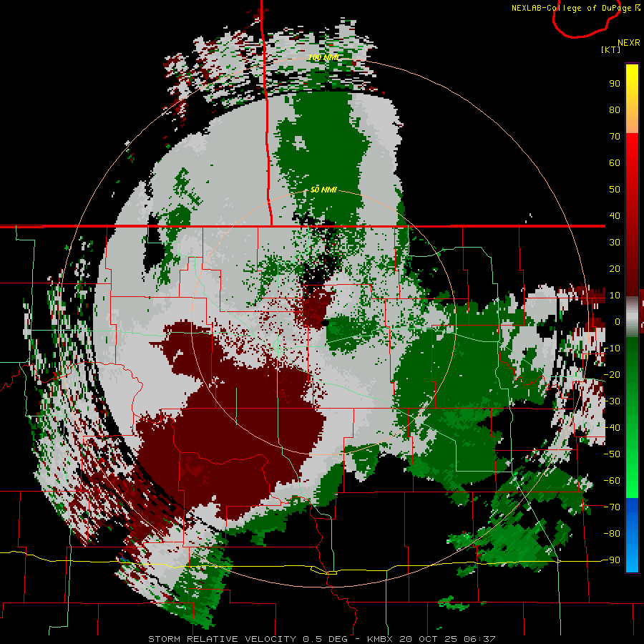
Task: Click the positive 30 scale value
Action: [615, 243]
